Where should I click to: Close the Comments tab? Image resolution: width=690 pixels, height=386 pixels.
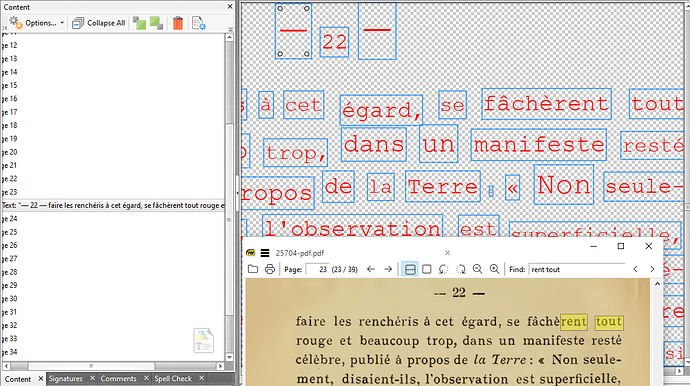click(146, 378)
